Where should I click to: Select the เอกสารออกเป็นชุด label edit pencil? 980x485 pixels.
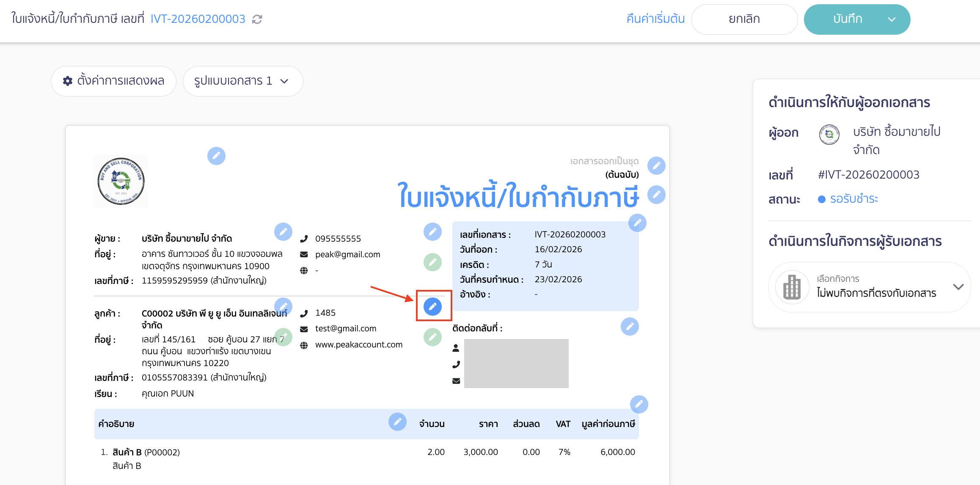pyautogui.click(x=656, y=166)
